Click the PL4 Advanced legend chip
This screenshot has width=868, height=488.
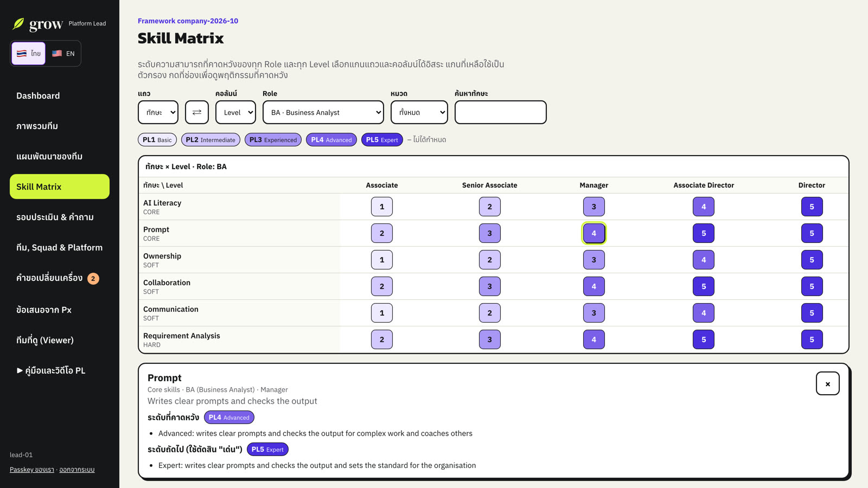tap(331, 140)
